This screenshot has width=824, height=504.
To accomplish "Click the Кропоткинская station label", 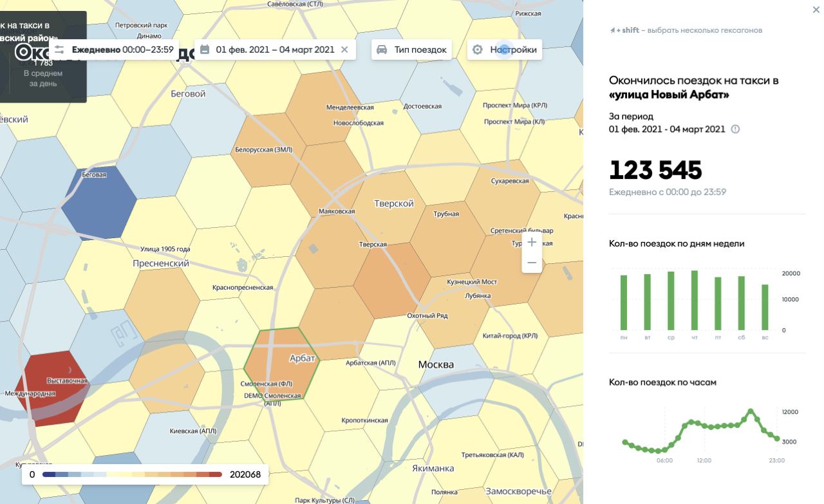I will [x=364, y=420].
